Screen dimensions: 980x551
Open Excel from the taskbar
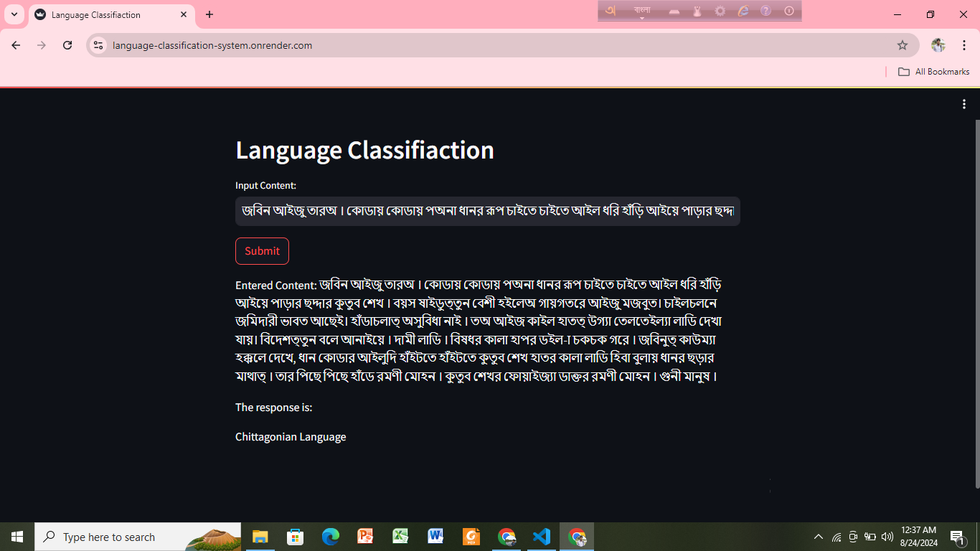click(400, 537)
